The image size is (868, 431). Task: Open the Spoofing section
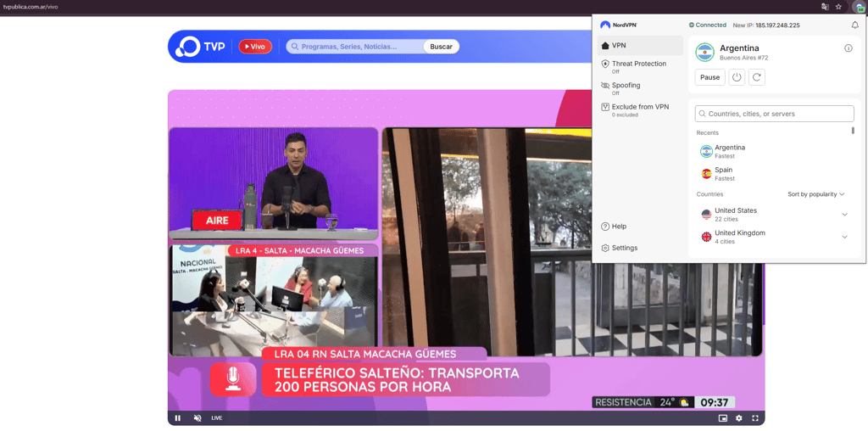(x=641, y=88)
